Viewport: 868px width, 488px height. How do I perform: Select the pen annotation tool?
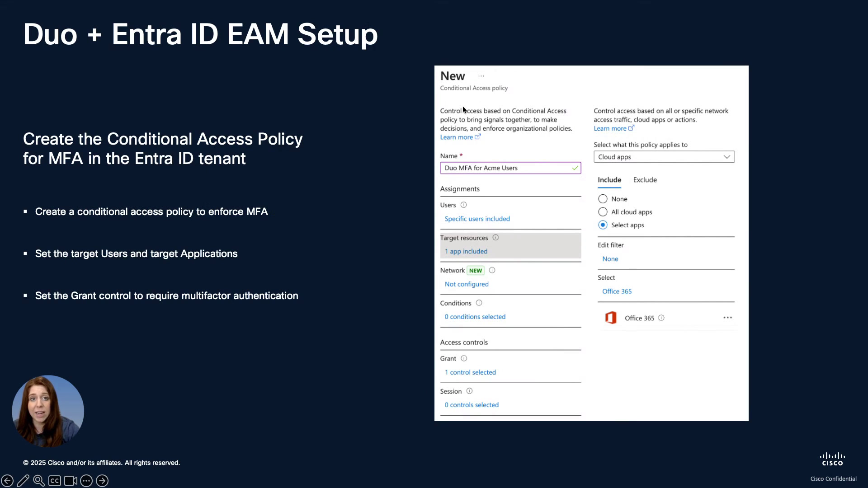23,481
